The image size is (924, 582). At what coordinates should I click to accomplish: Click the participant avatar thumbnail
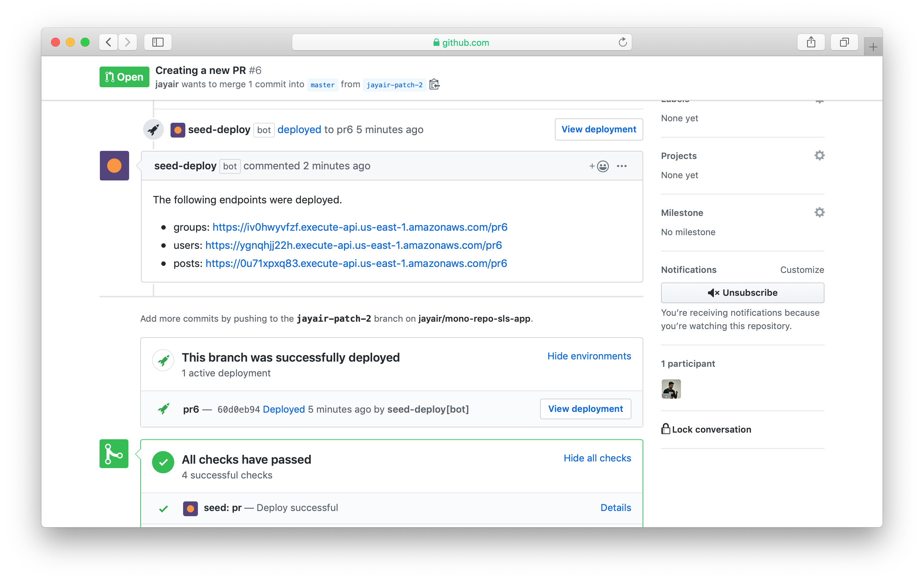click(671, 389)
